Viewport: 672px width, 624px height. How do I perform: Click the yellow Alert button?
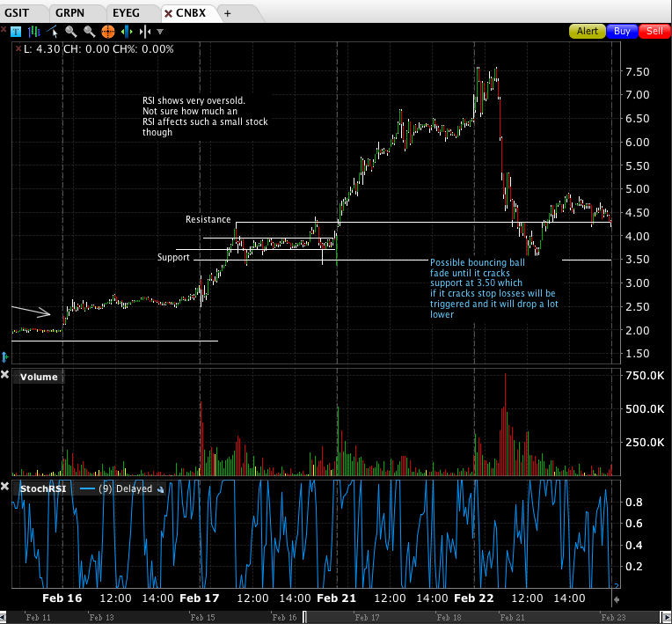tap(587, 32)
